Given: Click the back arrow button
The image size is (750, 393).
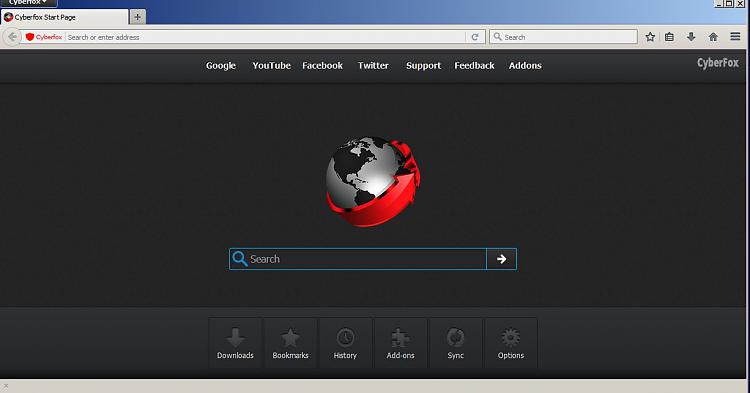Looking at the screenshot, I should [12, 37].
